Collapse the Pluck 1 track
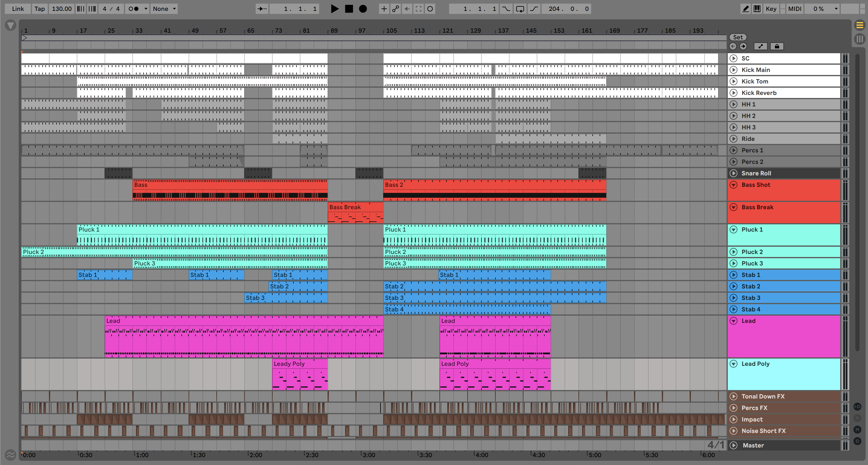This screenshot has height=465, width=868. coord(734,230)
